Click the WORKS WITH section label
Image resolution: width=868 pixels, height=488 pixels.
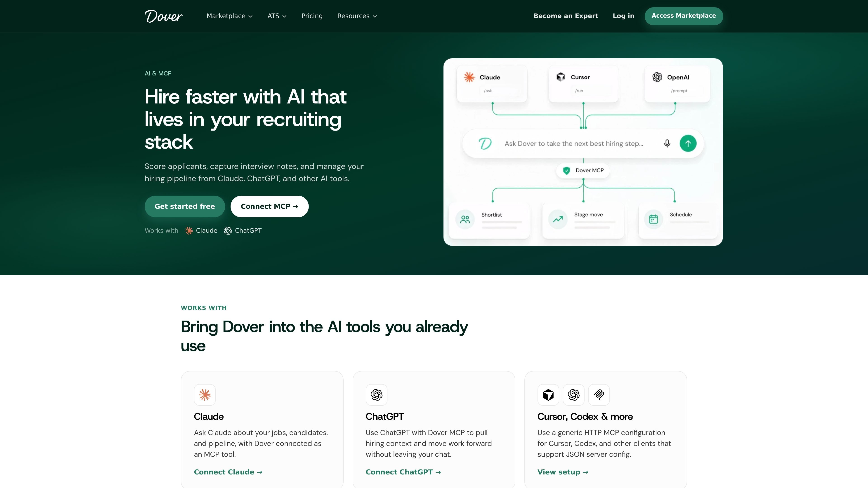[204, 308]
